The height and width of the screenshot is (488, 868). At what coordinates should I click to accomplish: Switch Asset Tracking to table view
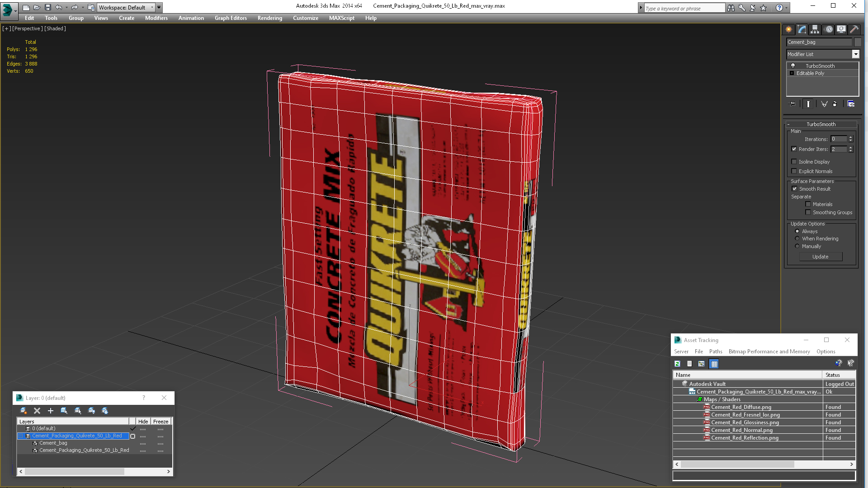(x=714, y=364)
